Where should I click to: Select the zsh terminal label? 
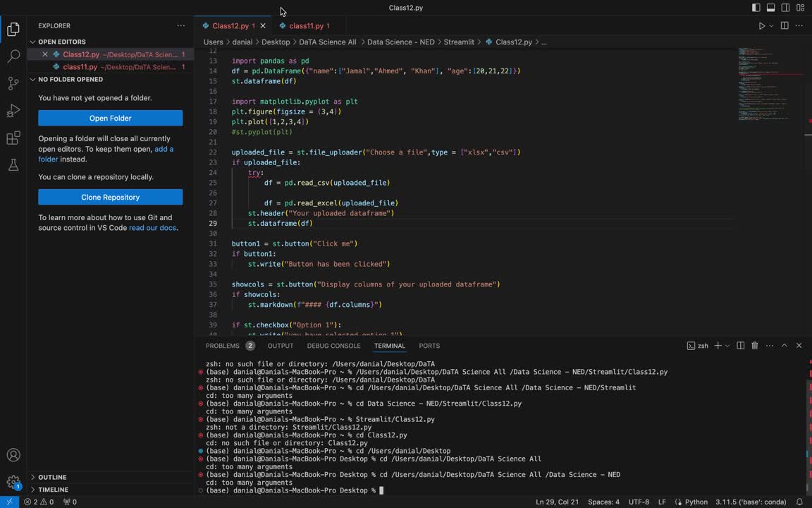tap(698, 346)
